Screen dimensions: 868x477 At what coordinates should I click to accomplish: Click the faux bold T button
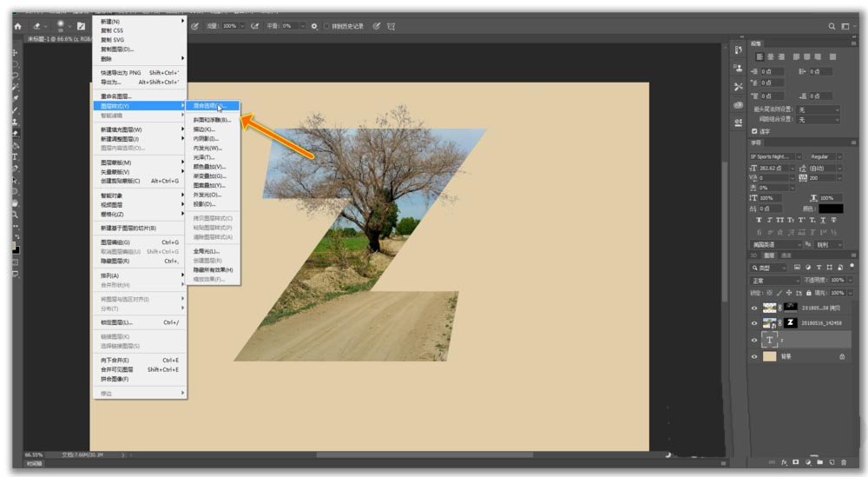click(759, 220)
